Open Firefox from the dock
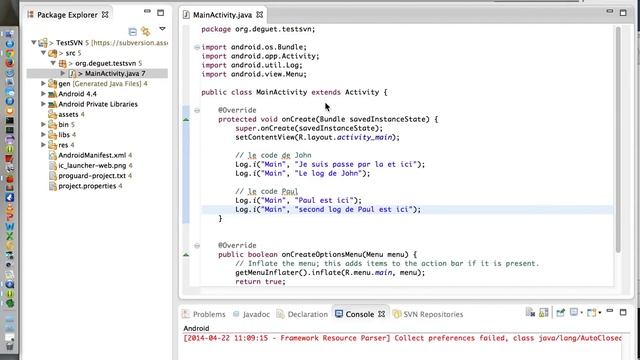640x360 pixels. [x=9, y=63]
